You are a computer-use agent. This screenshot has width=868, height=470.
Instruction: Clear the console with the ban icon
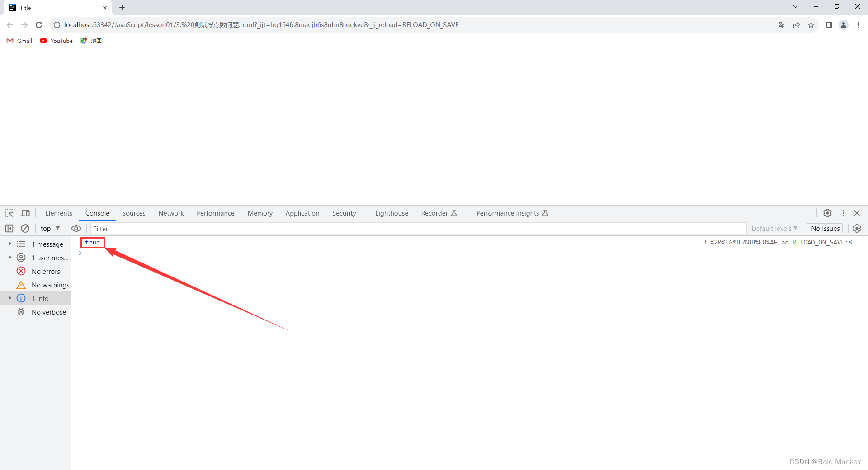tap(25, 229)
